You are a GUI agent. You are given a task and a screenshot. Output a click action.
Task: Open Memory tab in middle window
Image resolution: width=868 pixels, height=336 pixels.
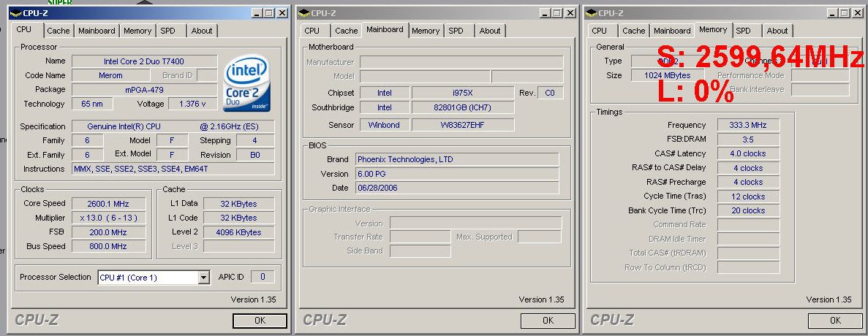(x=425, y=31)
